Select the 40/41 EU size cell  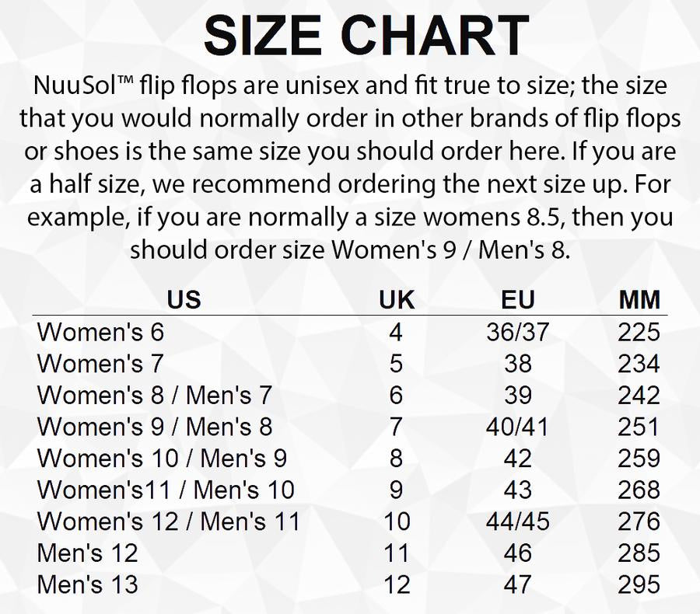point(517,427)
